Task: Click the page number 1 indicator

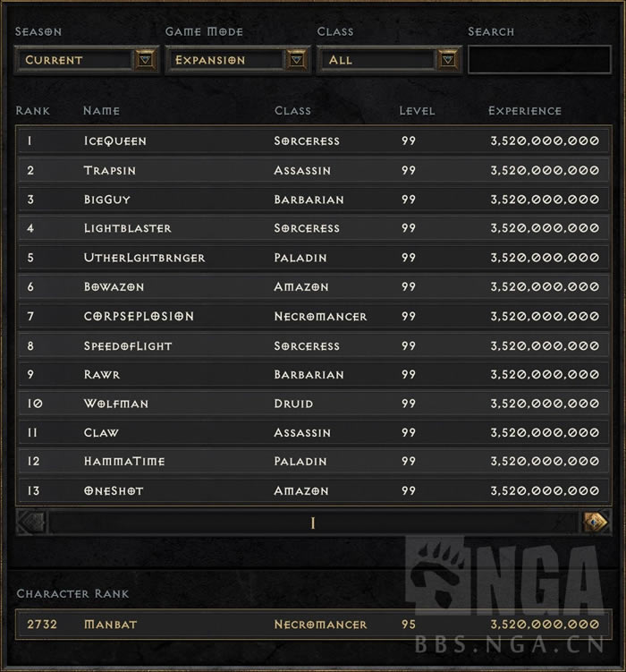Action: coord(313,523)
